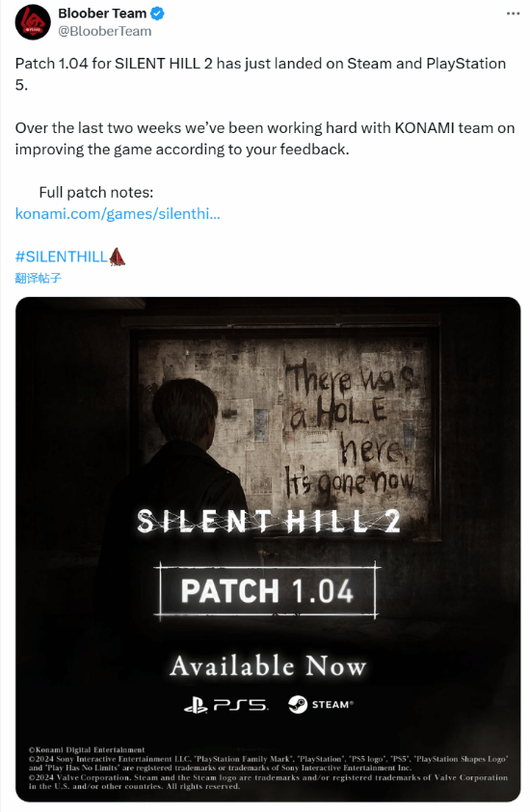Screen dimensions: 530x812
Task: Click the red pyramid hashflag emoji
Action: (x=117, y=257)
